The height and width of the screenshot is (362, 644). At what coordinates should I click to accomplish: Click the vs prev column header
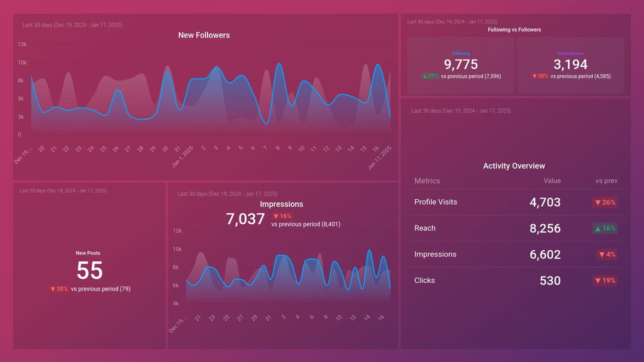tap(607, 180)
